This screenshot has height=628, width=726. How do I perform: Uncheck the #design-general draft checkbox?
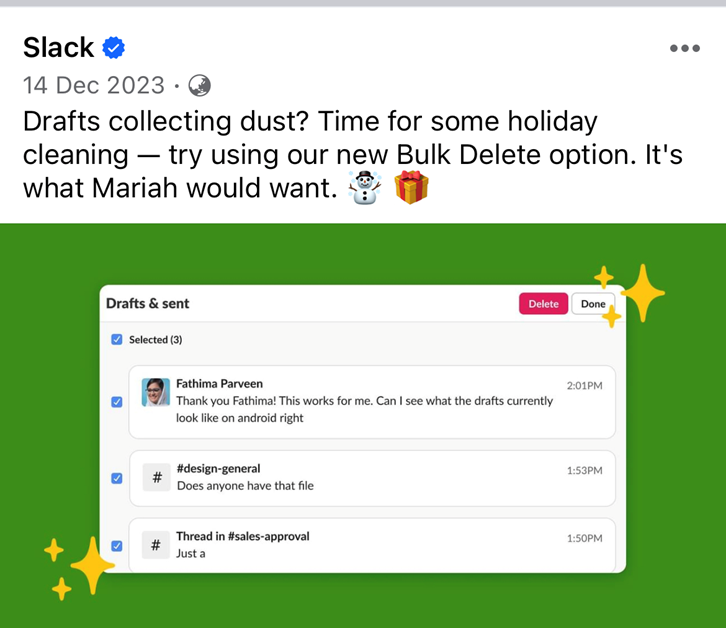(x=117, y=478)
